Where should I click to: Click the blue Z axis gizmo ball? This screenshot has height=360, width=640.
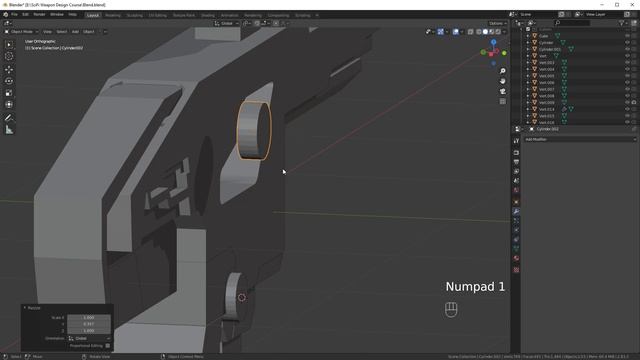[x=493, y=42]
